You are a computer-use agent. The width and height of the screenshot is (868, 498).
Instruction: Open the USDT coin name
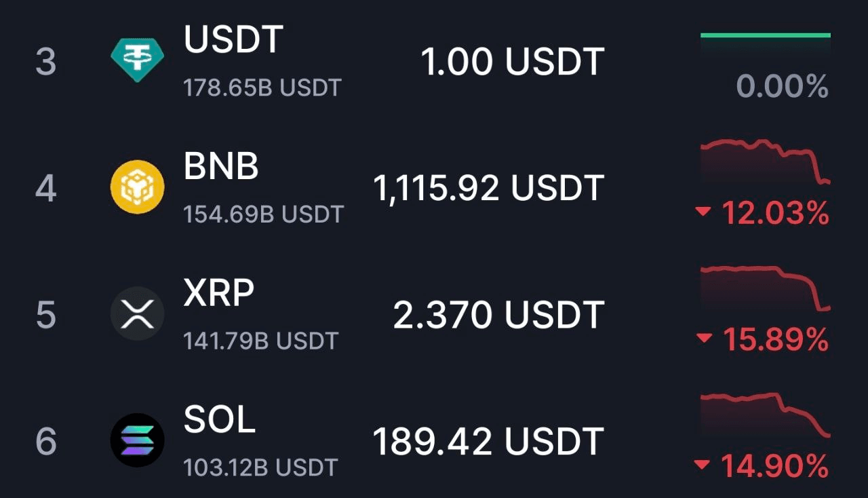[x=233, y=39]
